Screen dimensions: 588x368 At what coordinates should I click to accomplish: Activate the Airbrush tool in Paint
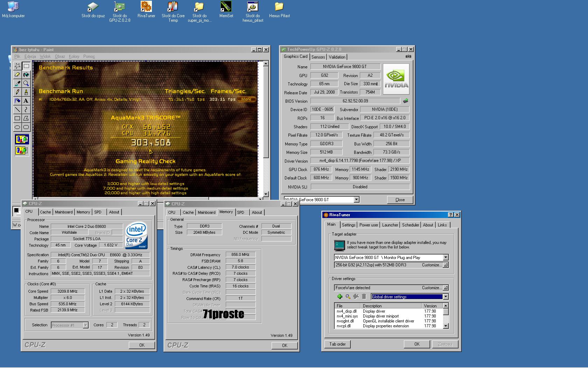[x=17, y=101]
